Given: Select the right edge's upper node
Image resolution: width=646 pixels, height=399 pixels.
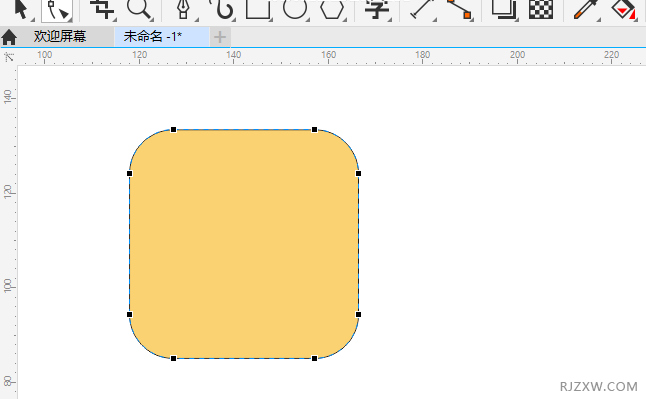Looking at the screenshot, I should [358, 174].
